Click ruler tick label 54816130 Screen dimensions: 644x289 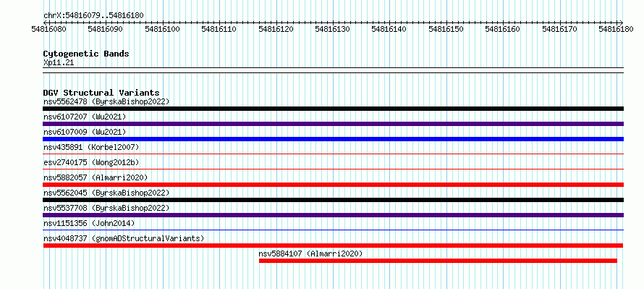[x=333, y=29]
